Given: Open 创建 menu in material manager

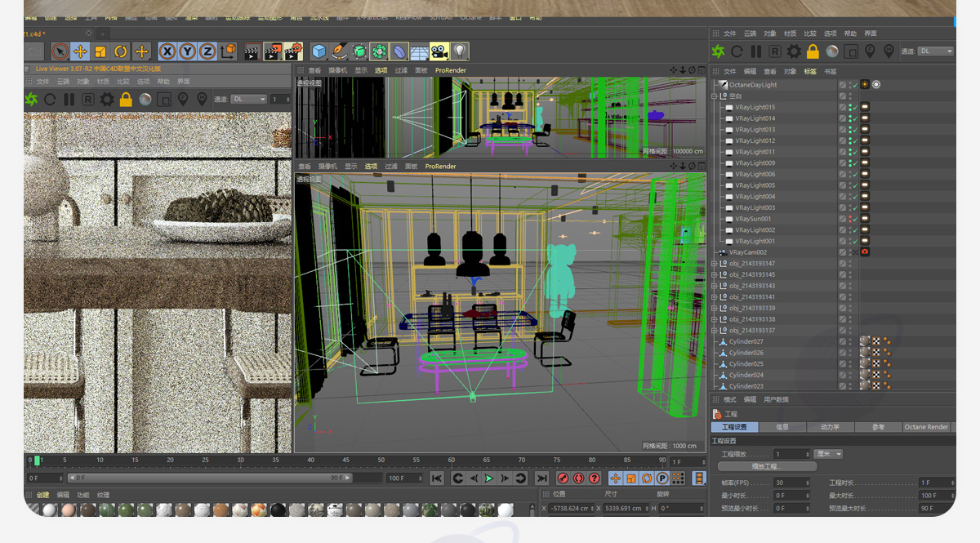Looking at the screenshot, I should [x=42, y=495].
